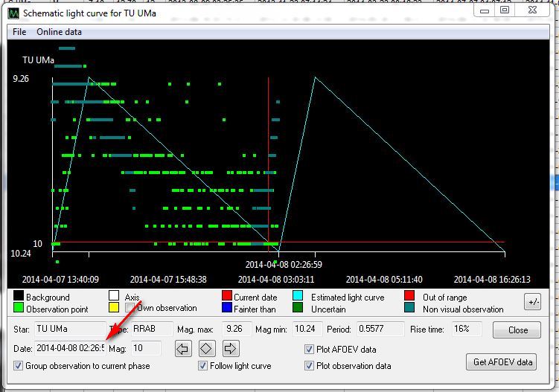This screenshot has height=392, width=559.
Task: Click the right arrow date step button
Action: (231, 349)
